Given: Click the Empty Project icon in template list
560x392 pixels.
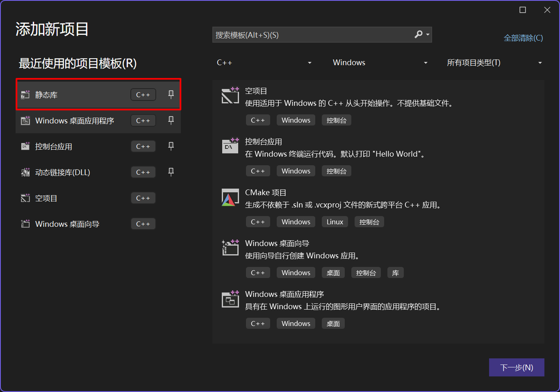Looking at the screenshot, I should tap(230, 96).
